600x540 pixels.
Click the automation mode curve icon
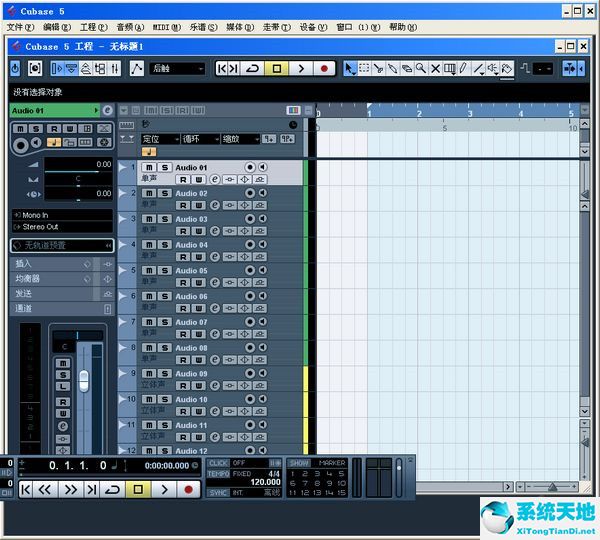137,69
